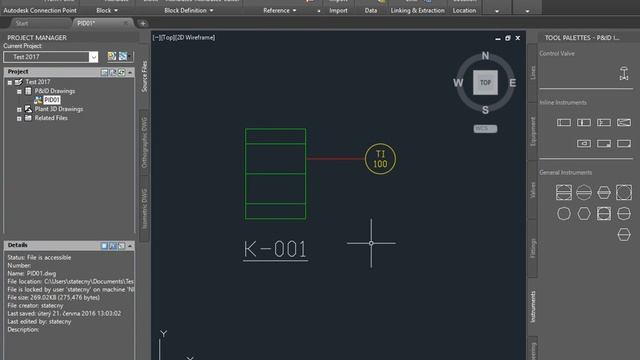
Task: Switch to Orthographic DWG side tab
Action: tap(144, 142)
